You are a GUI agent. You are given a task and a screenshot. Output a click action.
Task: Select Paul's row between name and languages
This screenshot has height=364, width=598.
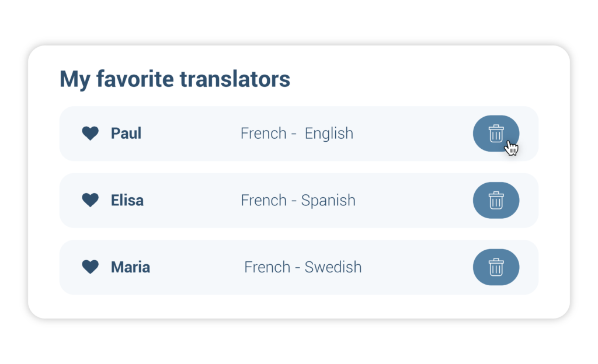[x=191, y=134]
